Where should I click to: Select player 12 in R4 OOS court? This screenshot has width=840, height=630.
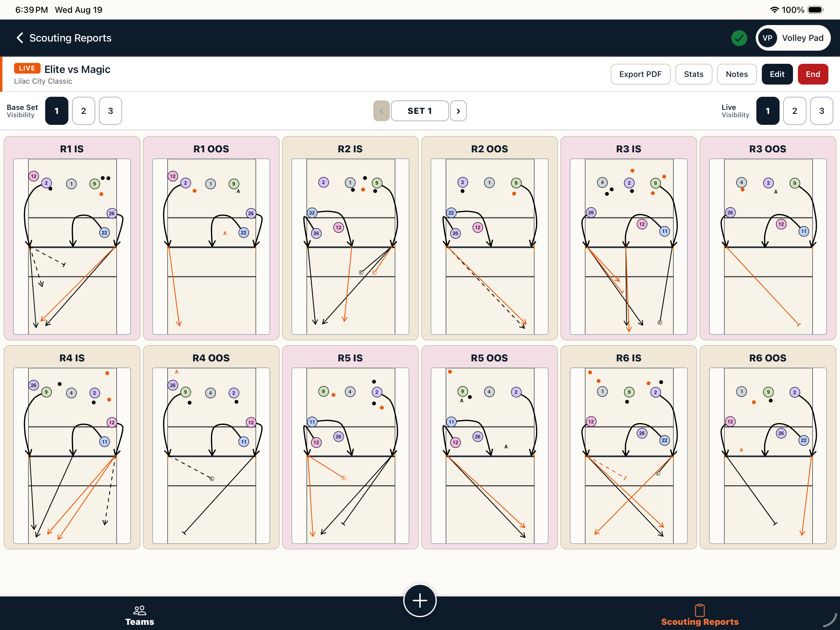pyautogui.click(x=251, y=422)
